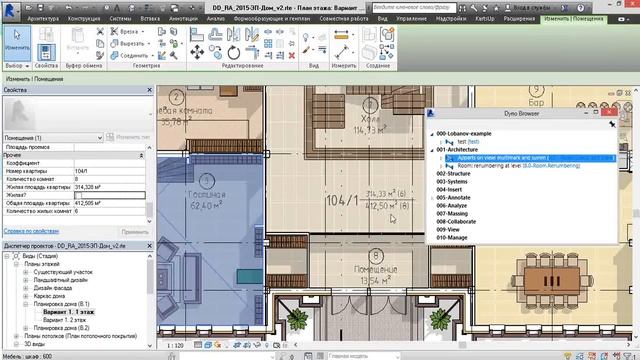
Task: Expand Планы потолков in project browser
Action: coord(16,336)
